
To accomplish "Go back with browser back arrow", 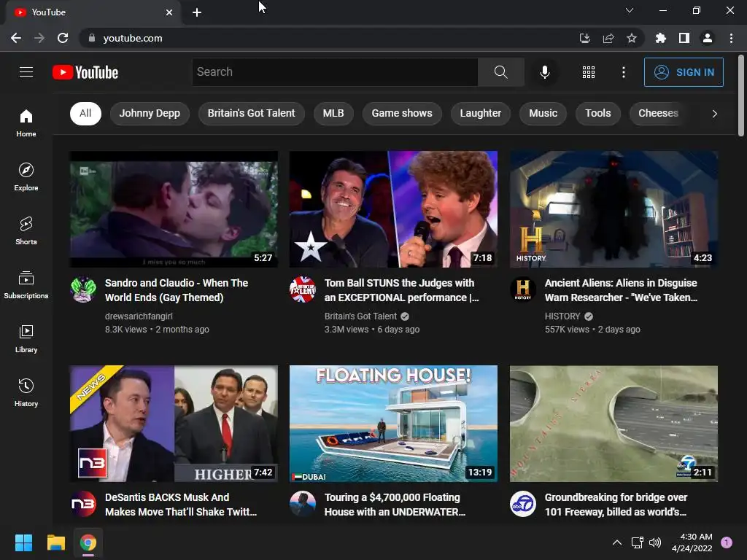I will click(16, 38).
